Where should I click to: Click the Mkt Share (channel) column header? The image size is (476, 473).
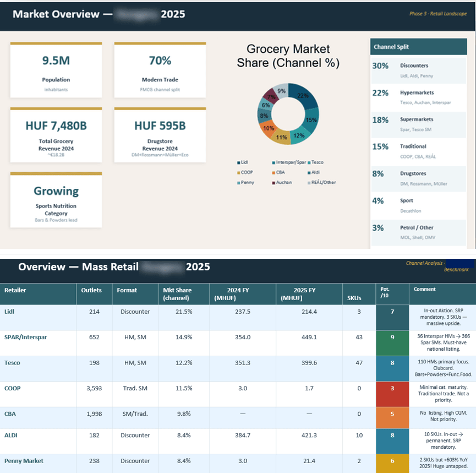184,293
